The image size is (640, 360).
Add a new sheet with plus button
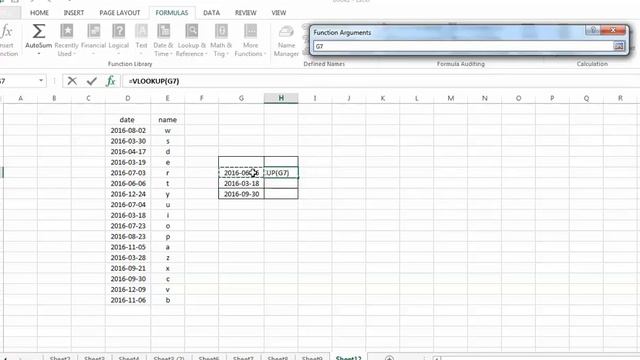click(x=389, y=358)
